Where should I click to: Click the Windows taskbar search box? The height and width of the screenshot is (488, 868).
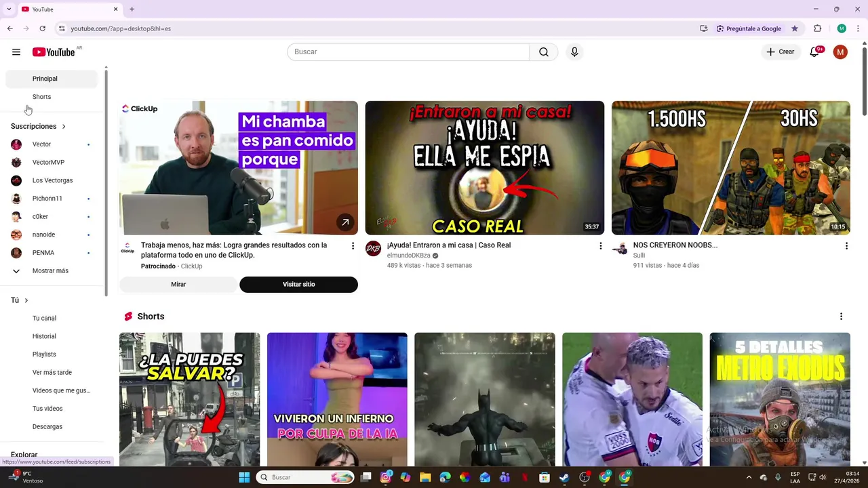pyautogui.click(x=305, y=477)
